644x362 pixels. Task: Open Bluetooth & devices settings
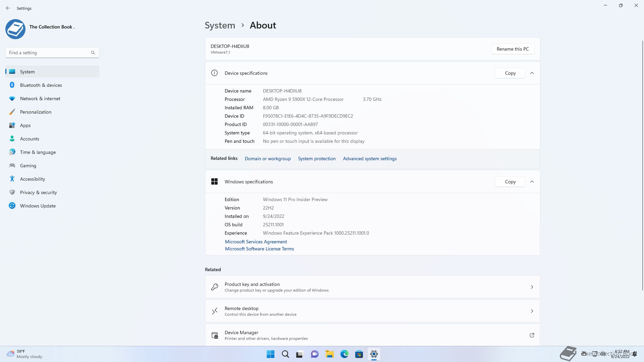pos(52,85)
